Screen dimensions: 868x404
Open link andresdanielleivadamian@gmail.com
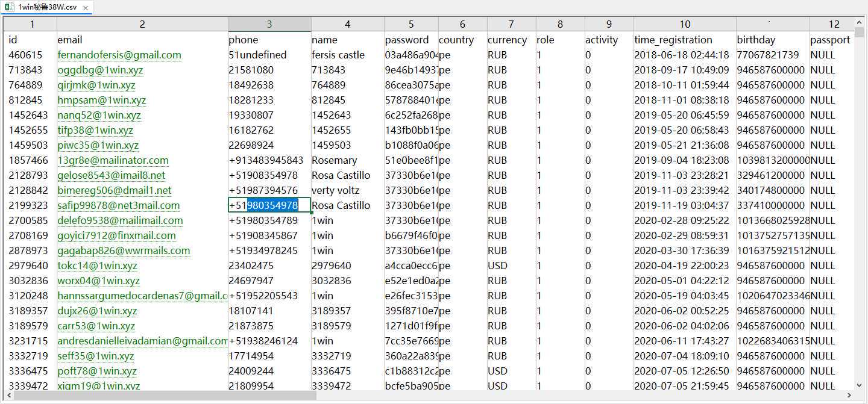[142, 341]
